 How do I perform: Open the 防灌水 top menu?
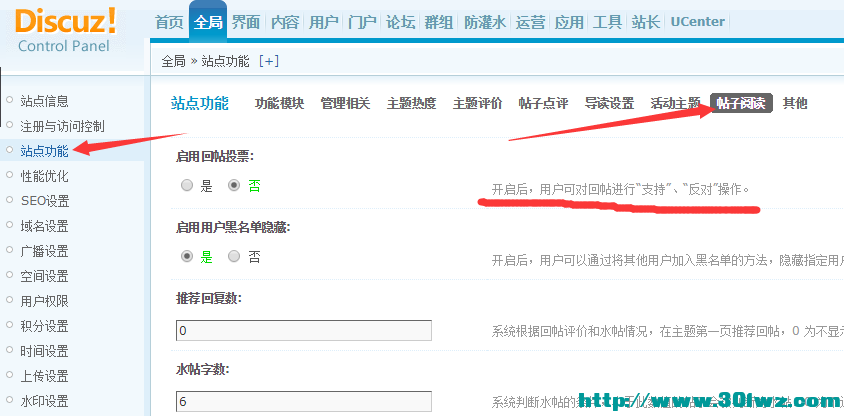tap(486, 22)
